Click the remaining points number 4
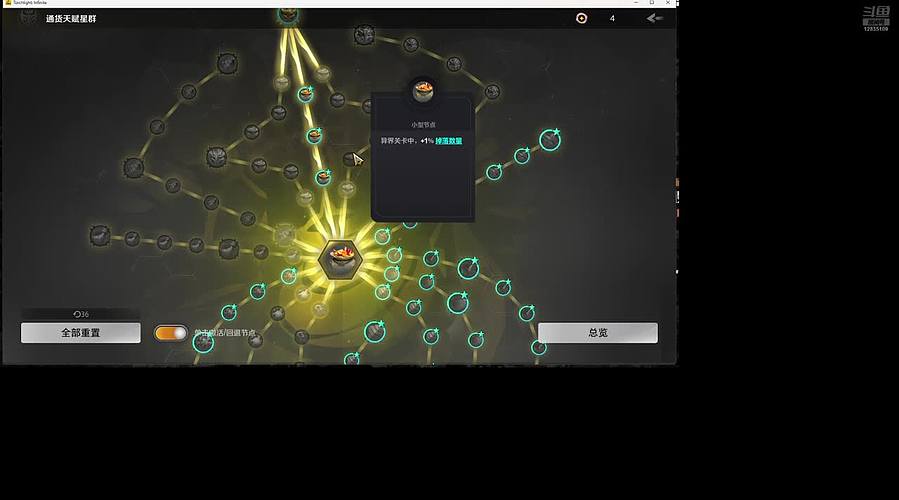Image resolution: width=899 pixels, height=500 pixels. click(612, 18)
